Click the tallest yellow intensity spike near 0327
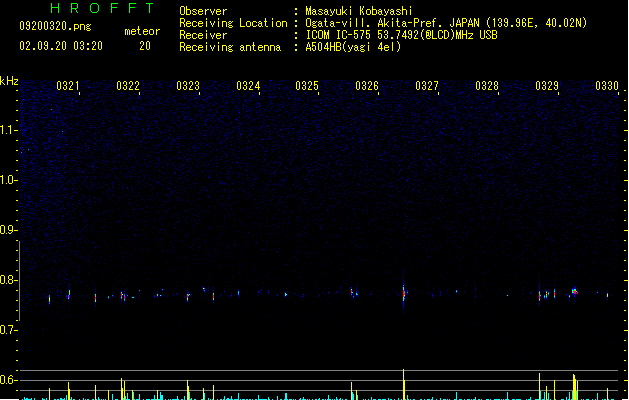The image size is (629, 400). tap(404, 384)
